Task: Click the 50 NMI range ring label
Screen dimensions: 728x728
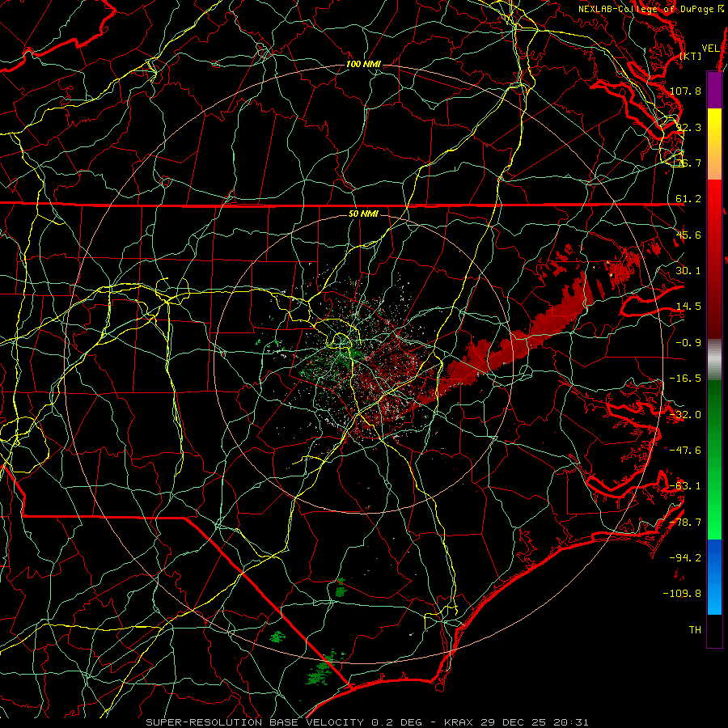Action: pos(363,214)
